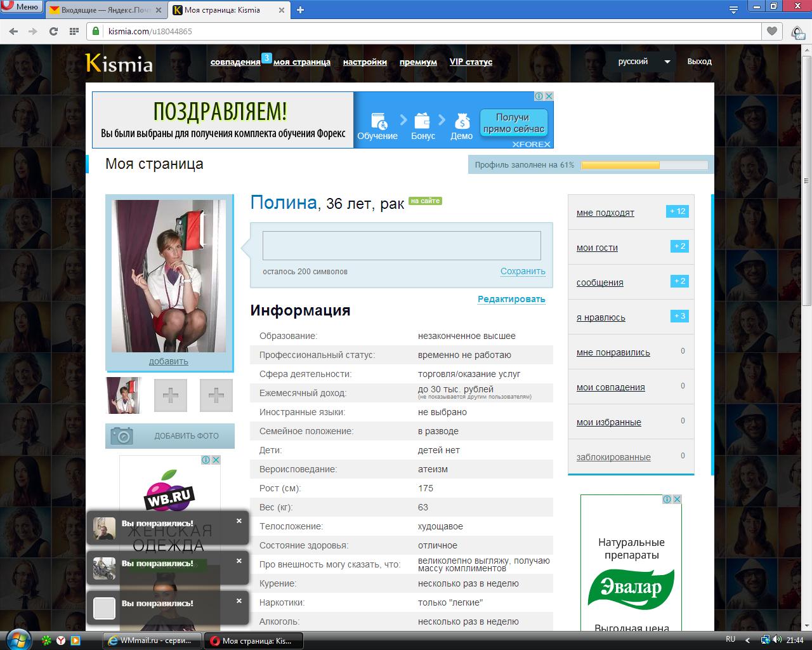The height and width of the screenshot is (650, 812).
Task: Click the first empty plus photo slot
Action: (171, 395)
